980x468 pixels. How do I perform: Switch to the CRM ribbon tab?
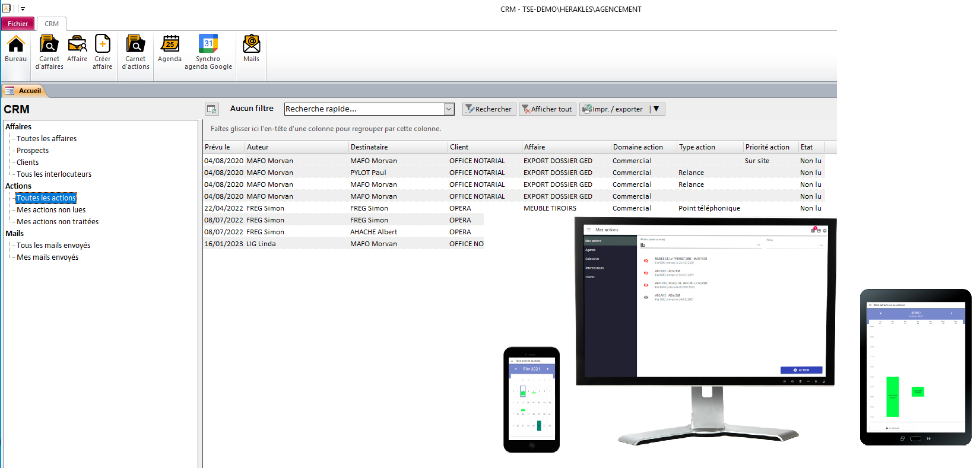[52, 24]
